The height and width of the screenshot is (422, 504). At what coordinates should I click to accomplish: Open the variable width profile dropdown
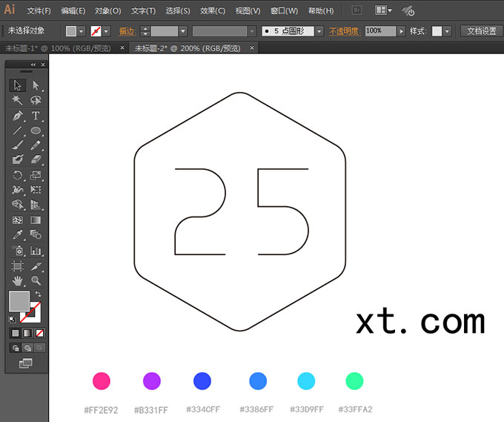click(252, 31)
